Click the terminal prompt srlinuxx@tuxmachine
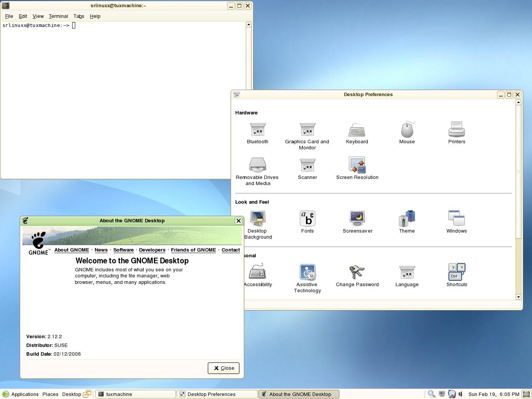The image size is (532, 399). (x=36, y=25)
